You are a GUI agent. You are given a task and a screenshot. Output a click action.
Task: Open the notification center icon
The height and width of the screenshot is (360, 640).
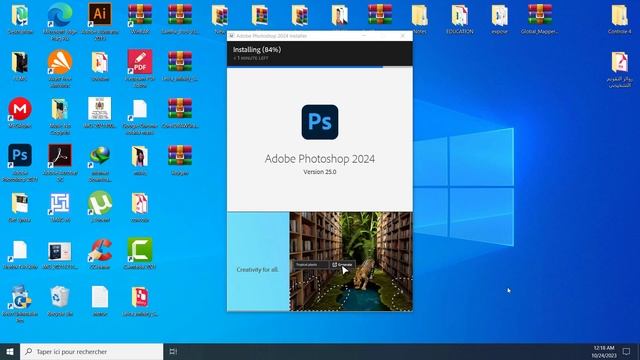tap(627, 351)
